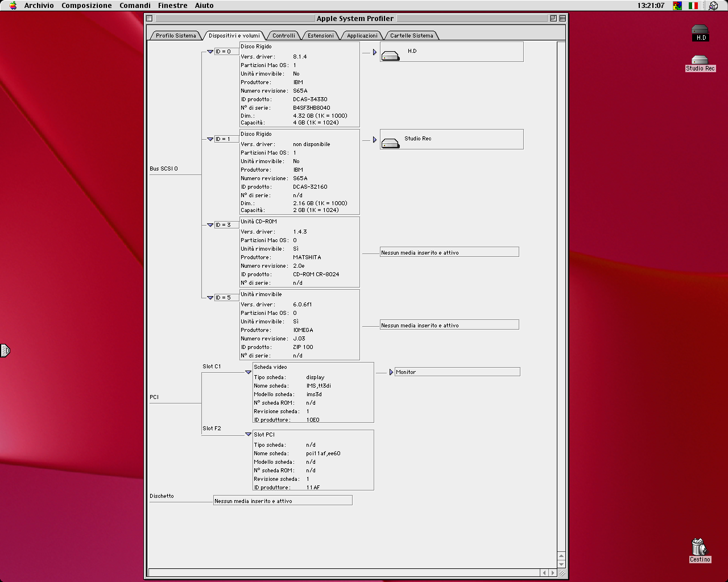Click the vertical scrollbar down arrow
The image size is (728, 582).
[x=561, y=564]
